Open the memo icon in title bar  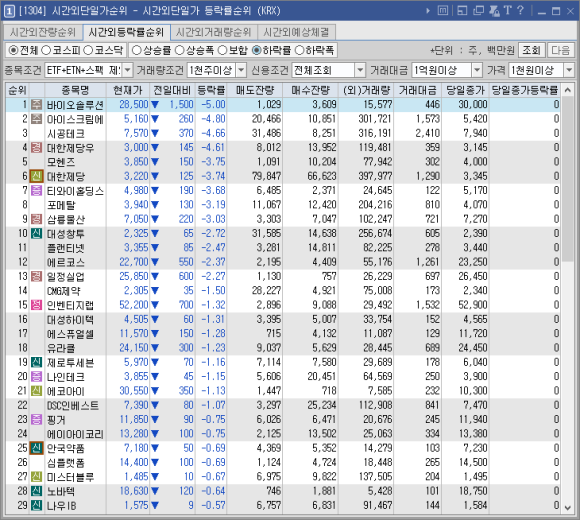pyautogui.click(x=443, y=10)
